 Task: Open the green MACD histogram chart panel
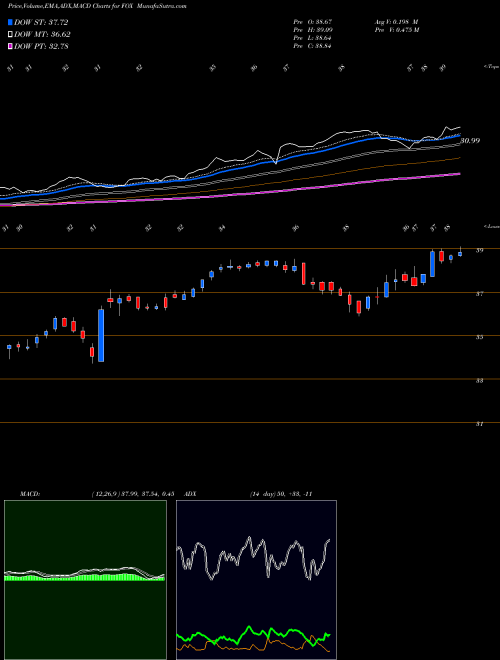[x=85, y=580]
